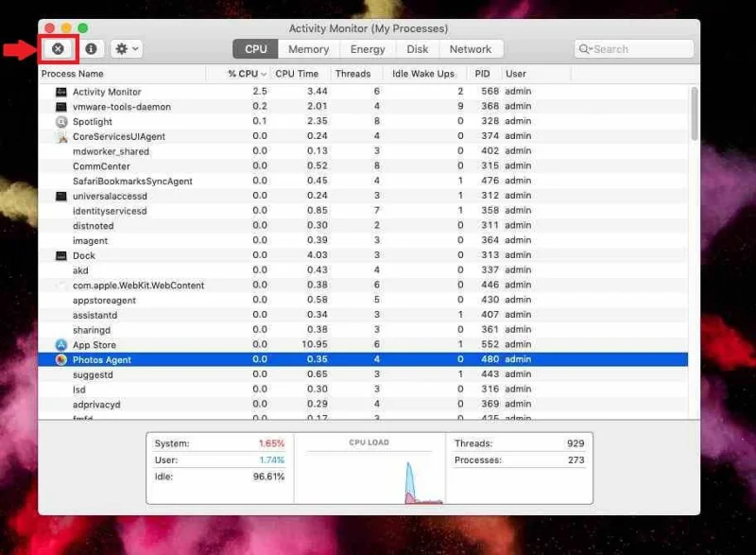Click the Quit Process (X) icon
Image resolution: width=756 pixels, height=555 pixels.
pos(59,48)
